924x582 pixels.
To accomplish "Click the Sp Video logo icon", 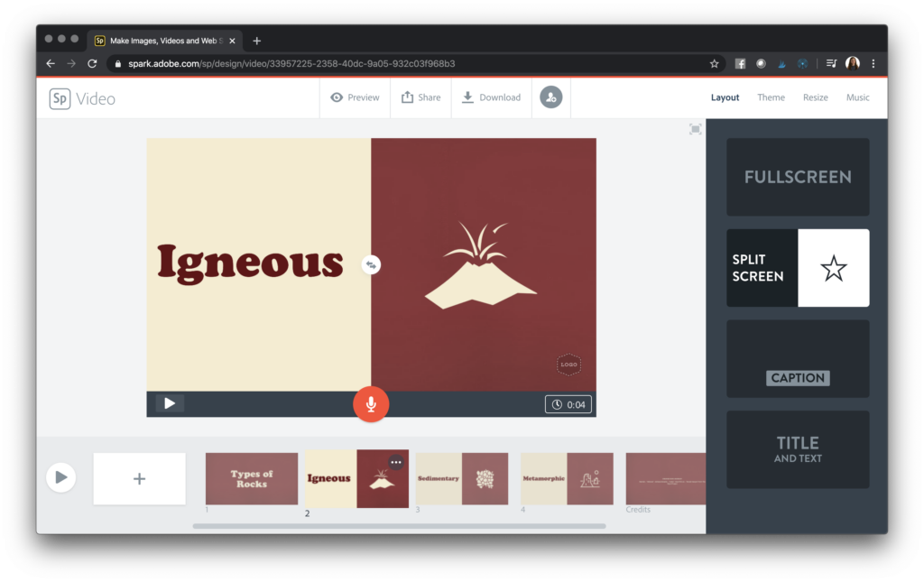I will (61, 98).
